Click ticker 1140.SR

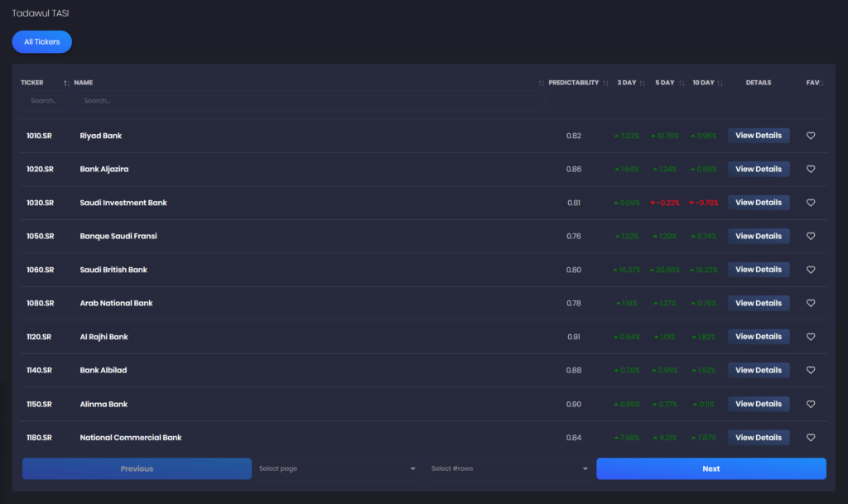click(x=39, y=370)
